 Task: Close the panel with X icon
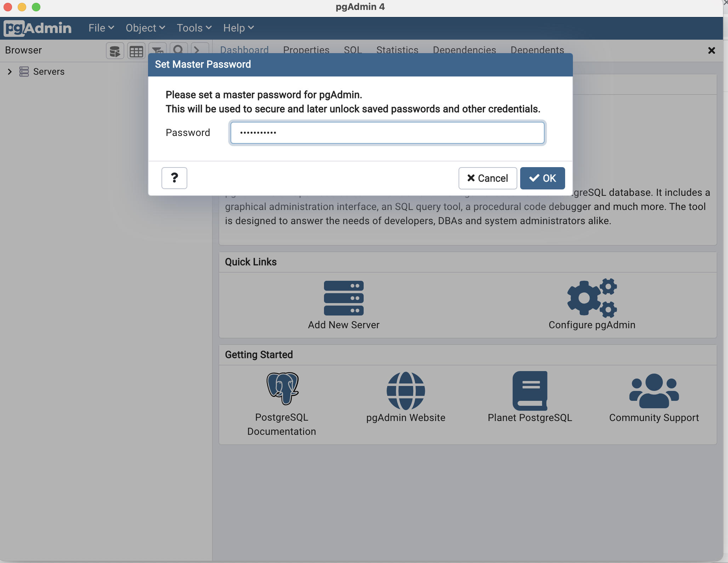(x=711, y=51)
